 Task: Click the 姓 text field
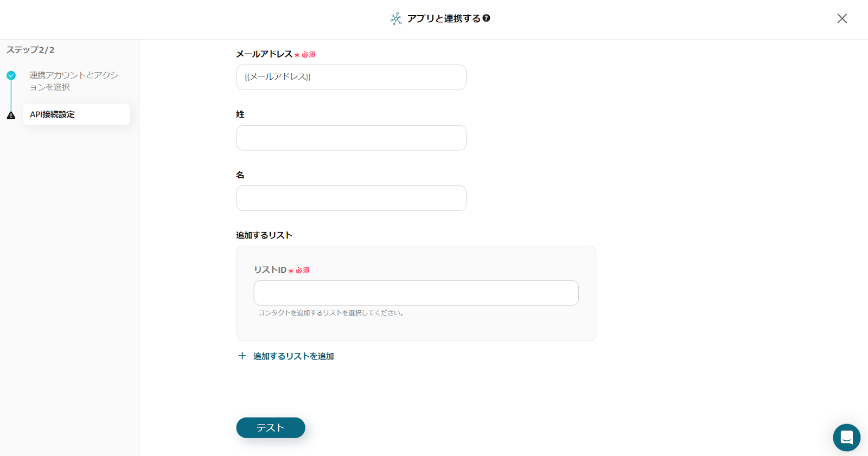click(351, 138)
